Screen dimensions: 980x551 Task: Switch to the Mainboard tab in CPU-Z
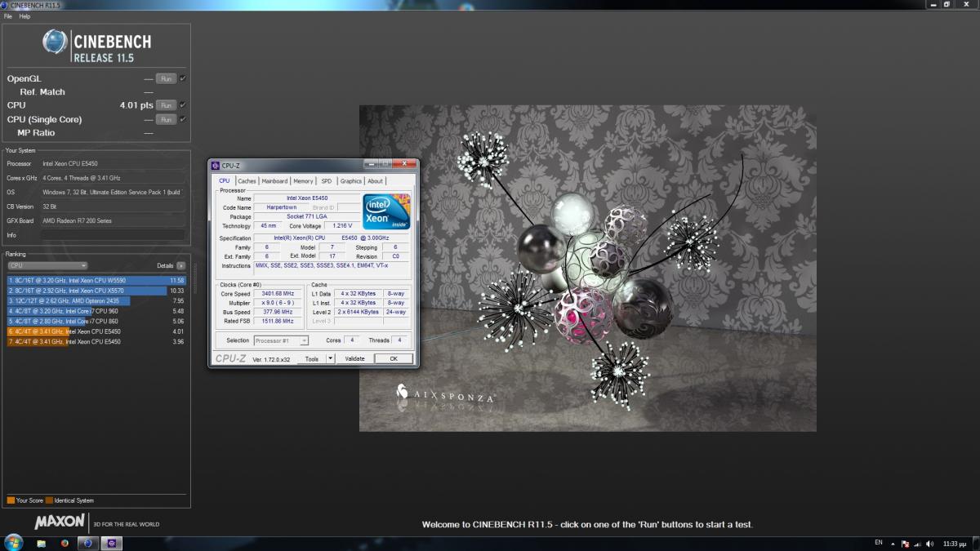click(x=274, y=181)
